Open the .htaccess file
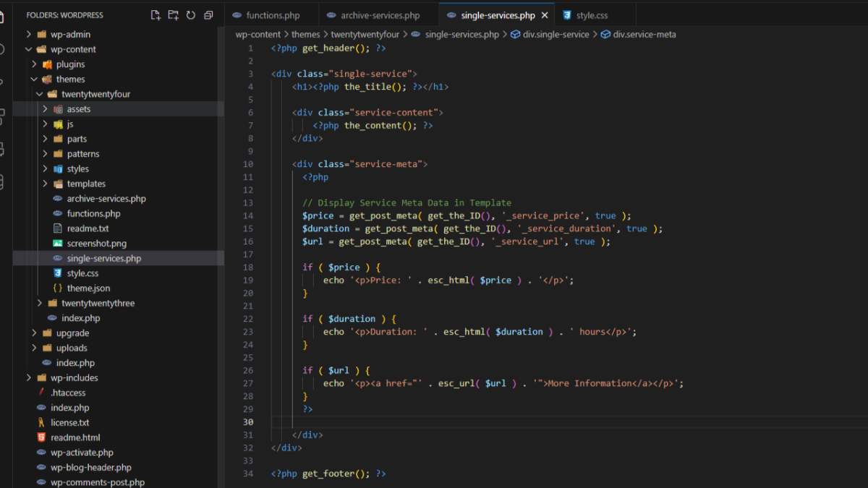The height and width of the screenshot is (488, 868). pyautogui.click(x=68, y=393)
